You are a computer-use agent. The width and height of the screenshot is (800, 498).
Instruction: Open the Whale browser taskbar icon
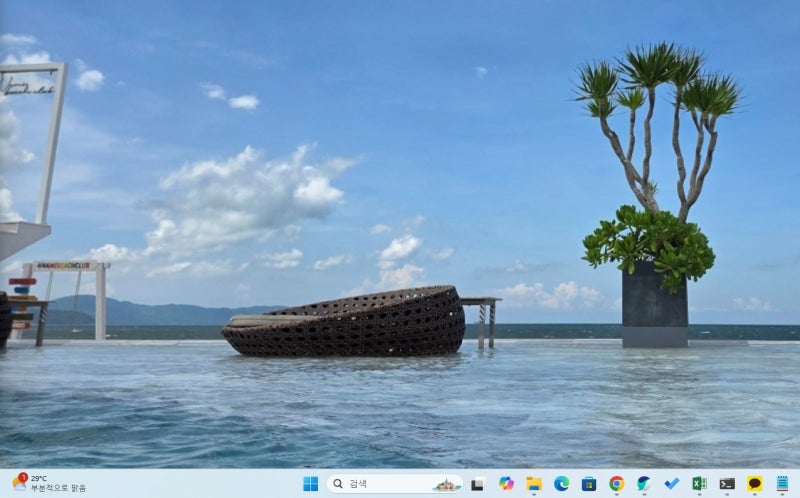(644, 484)
